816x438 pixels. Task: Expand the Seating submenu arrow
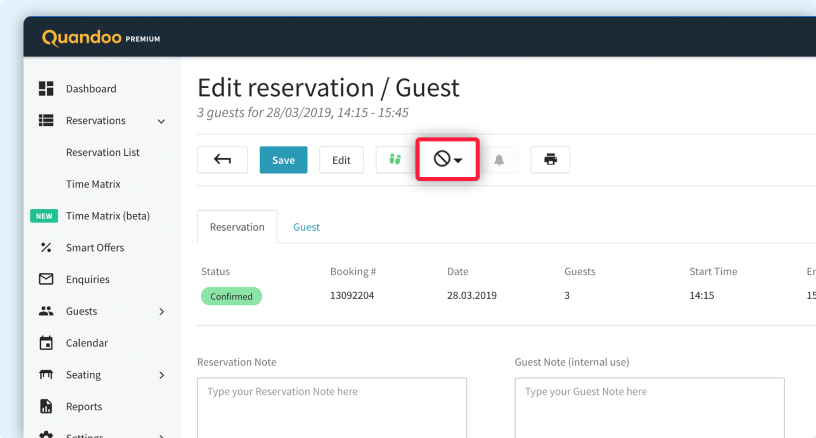(x=161, y=375)
